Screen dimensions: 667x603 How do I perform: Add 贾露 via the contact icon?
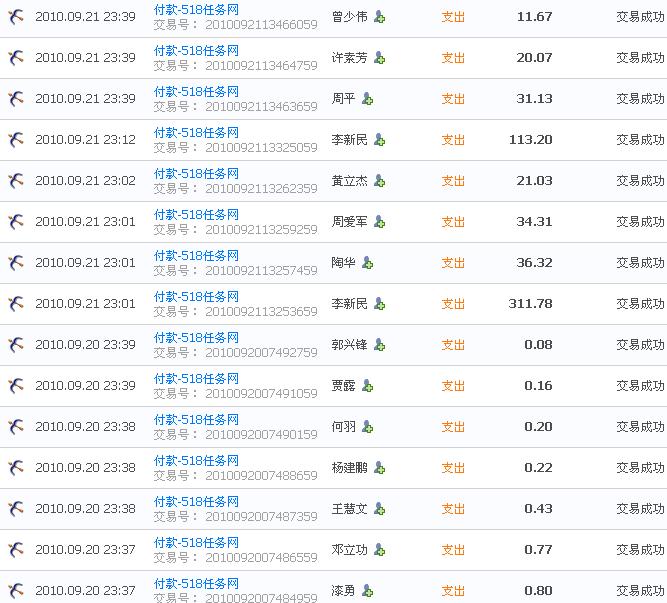click(367, 386)
